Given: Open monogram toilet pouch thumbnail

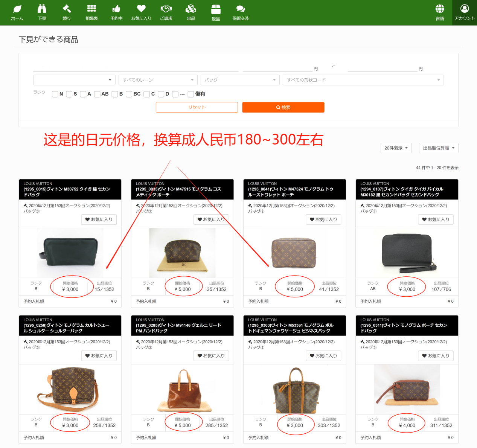Looking at the screenshot, I should (x=294, y=253).
